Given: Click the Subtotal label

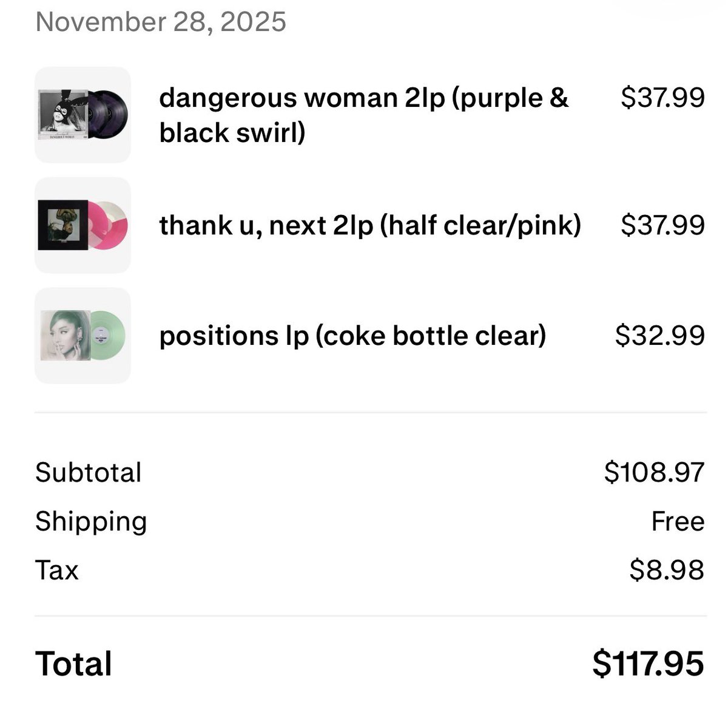Looking at the screenshot, I should pyautogui.click(x=89, y=472).
